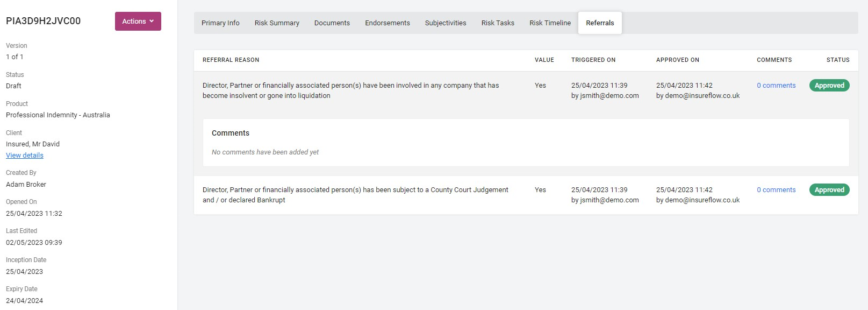Expand comments for County Court Judgement referral
Screen dimensions: 868x310
coord(776,190)
